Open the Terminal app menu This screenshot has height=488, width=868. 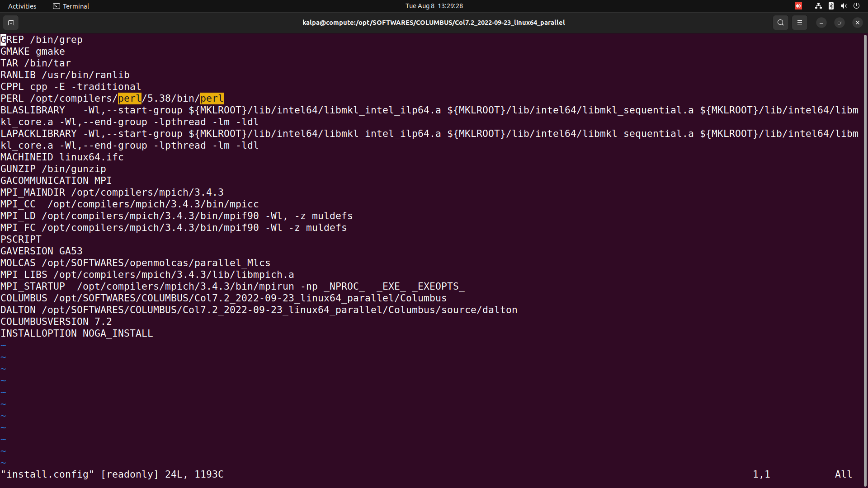[71, 6]
